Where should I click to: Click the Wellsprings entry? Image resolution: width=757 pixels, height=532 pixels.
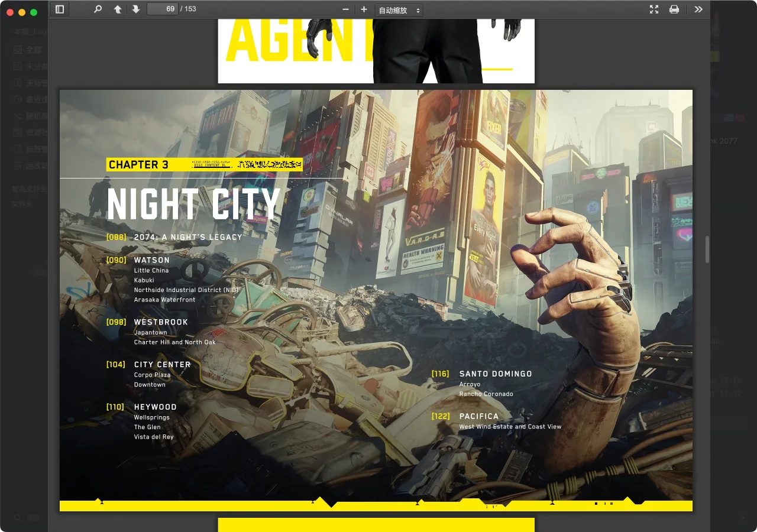151,417
